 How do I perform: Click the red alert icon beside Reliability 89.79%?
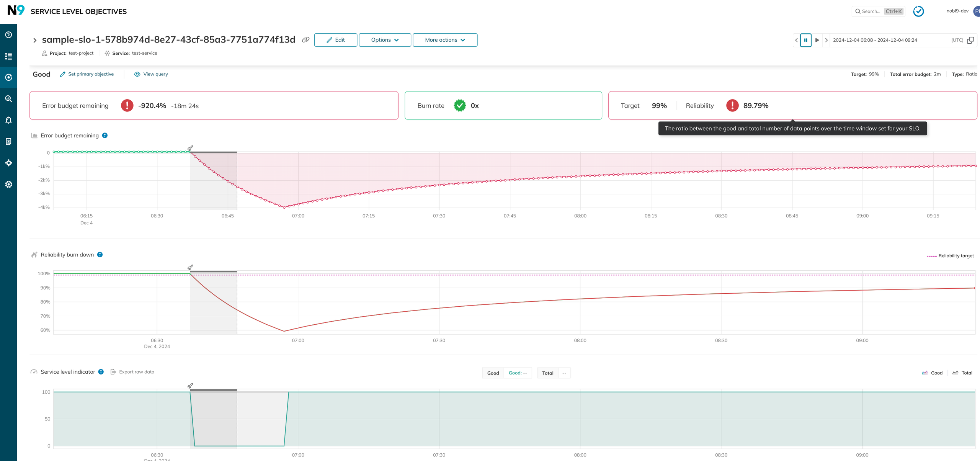(x=732, y=106)
